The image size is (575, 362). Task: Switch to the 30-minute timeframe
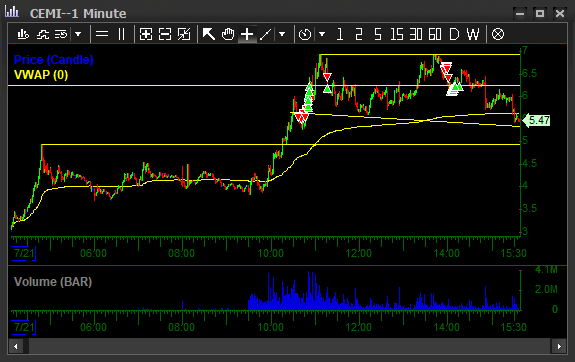[416, 34]
